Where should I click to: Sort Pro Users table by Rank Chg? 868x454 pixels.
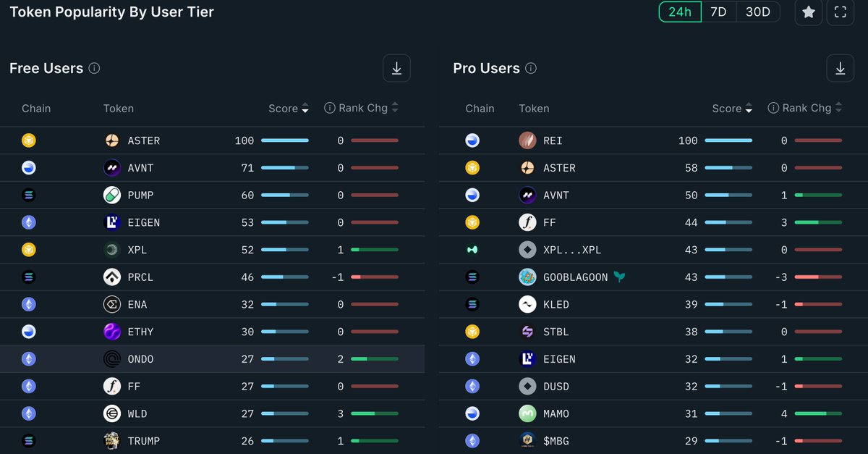(812, 108)
